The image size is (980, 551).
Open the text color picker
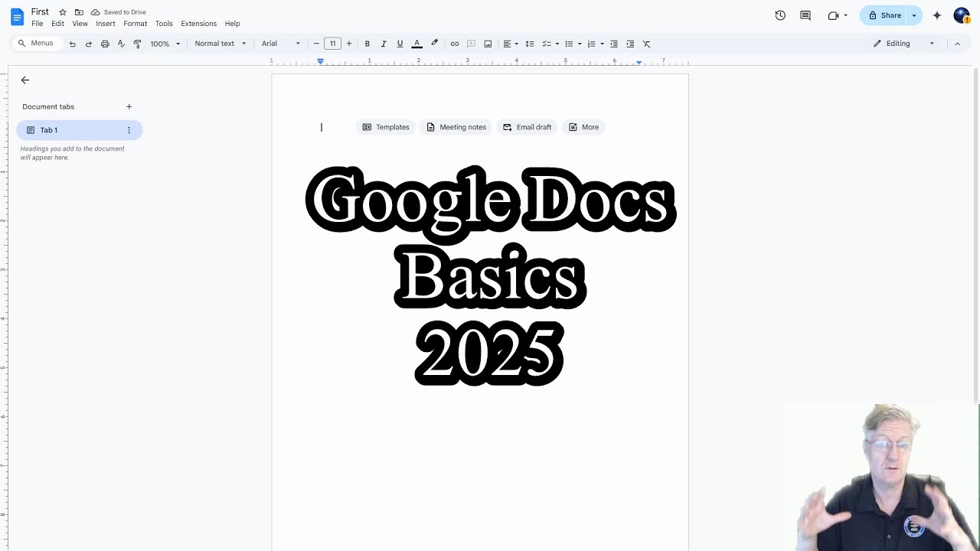click(x=417, y=44)
